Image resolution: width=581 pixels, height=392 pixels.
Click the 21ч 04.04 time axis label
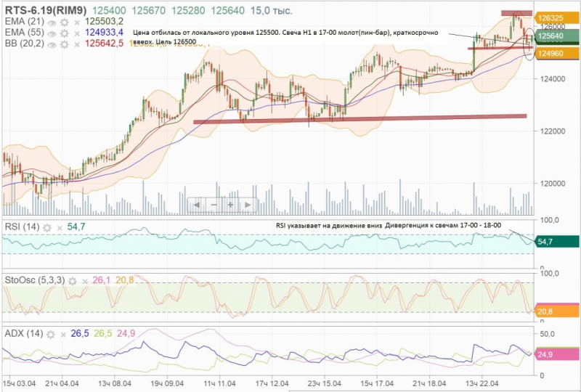pos(62,383)
